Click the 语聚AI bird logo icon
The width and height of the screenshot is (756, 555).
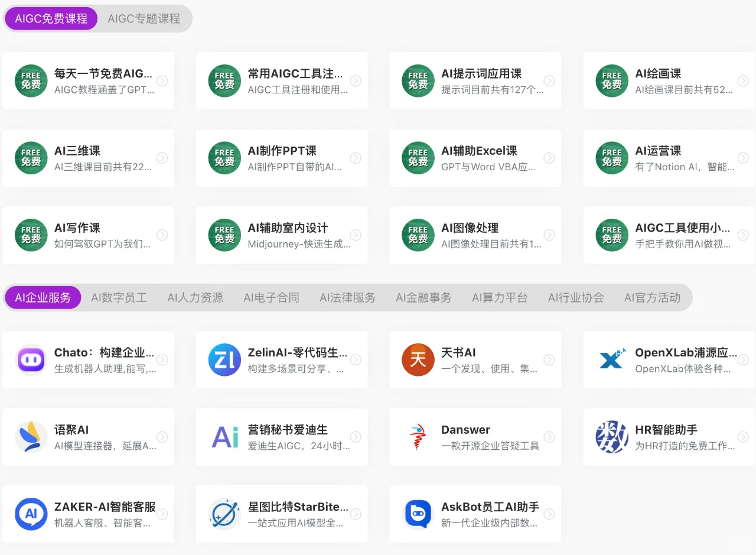[x=31, y=437]
